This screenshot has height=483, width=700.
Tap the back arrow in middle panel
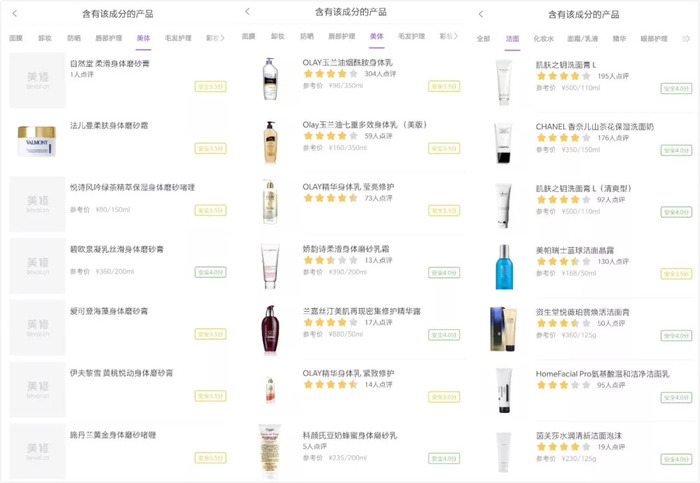[x=248, y=12]
